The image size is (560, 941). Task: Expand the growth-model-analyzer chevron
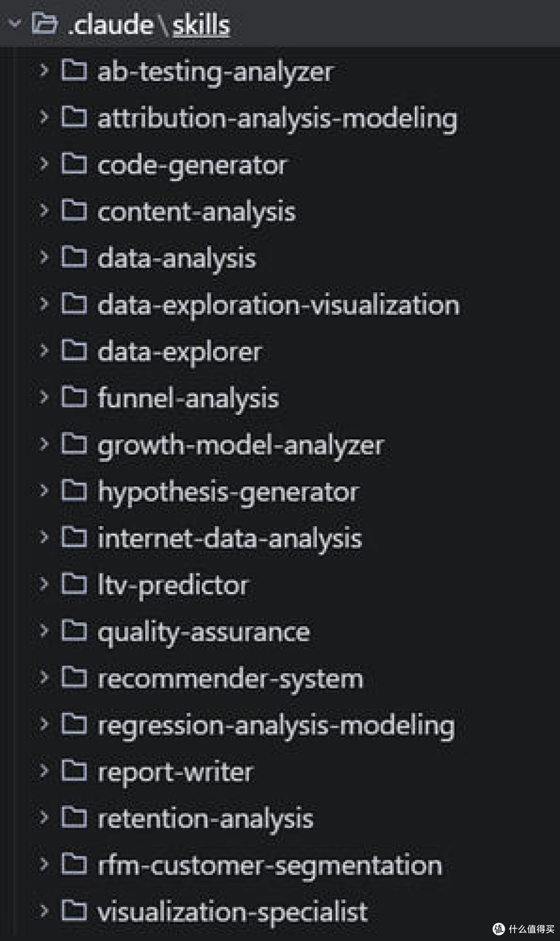coord(44,443)
